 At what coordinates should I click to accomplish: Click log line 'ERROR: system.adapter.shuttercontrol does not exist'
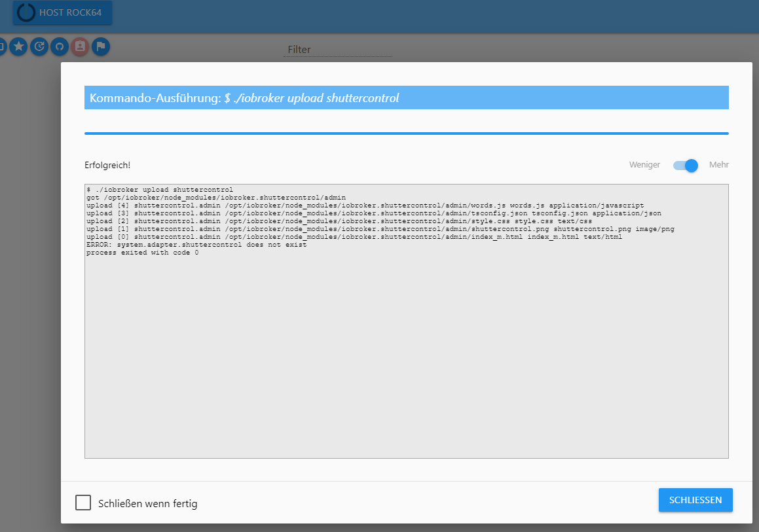tap(196, 245)
